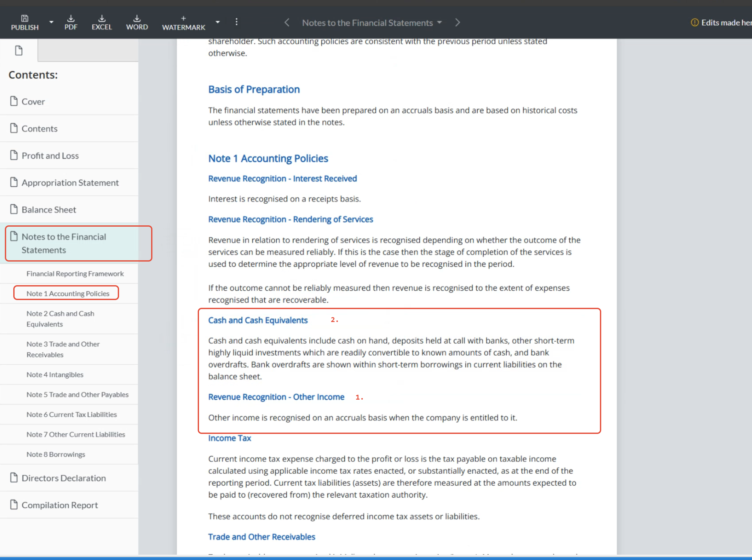Open Notes to the Financial Statements dropdown
This screenshot has height=560, width=752.
[x=372, y=23]
